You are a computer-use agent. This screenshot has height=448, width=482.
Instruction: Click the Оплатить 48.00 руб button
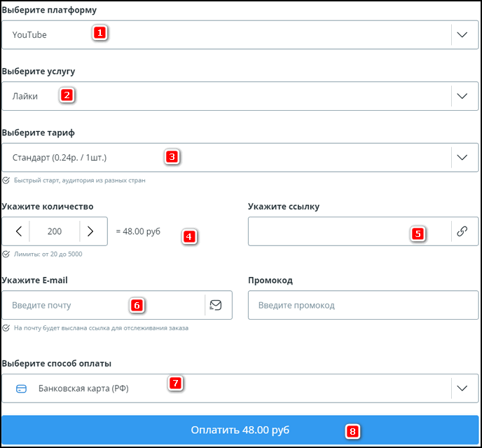[x=240, y=430]
